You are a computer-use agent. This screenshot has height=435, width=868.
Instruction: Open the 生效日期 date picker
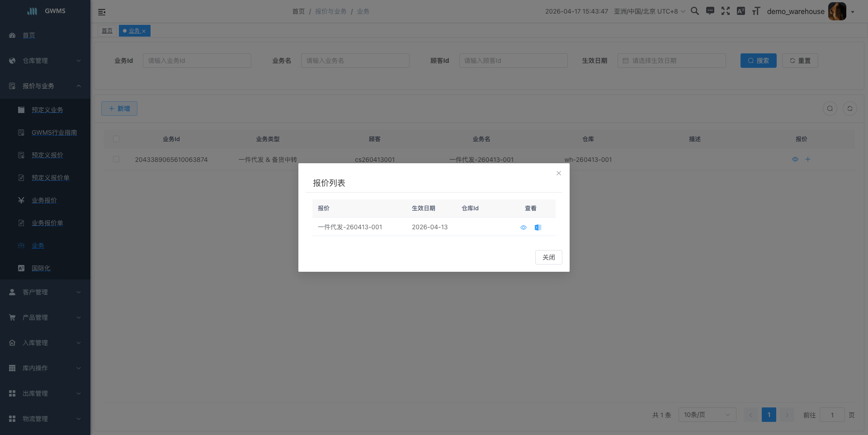click(672, 61)
